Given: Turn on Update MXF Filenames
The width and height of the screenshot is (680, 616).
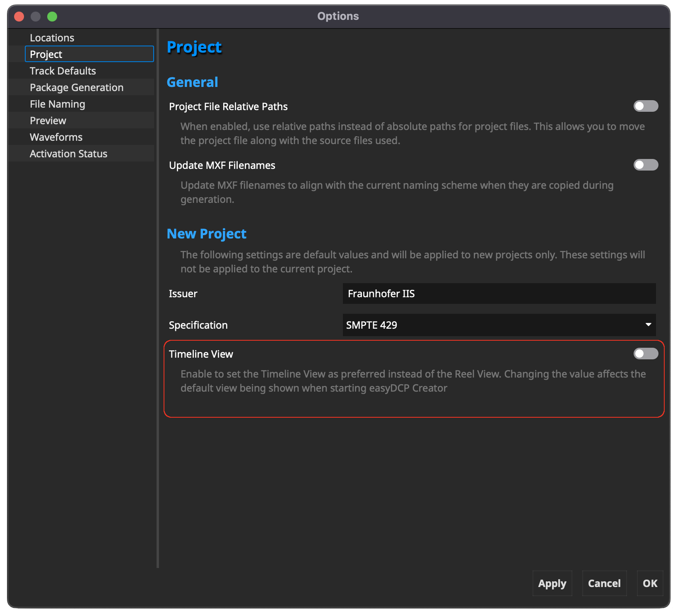Looking at the screenshot, I should point(645,165).
